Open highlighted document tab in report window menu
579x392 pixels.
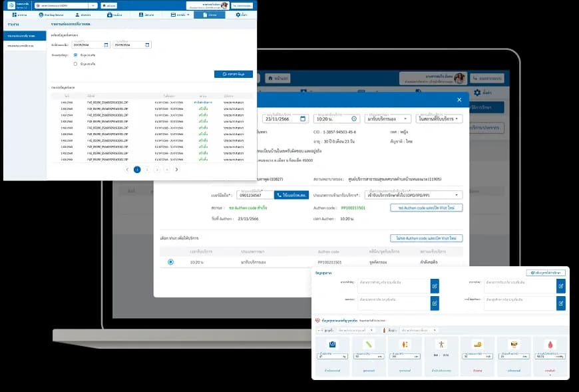coord(209,15)
